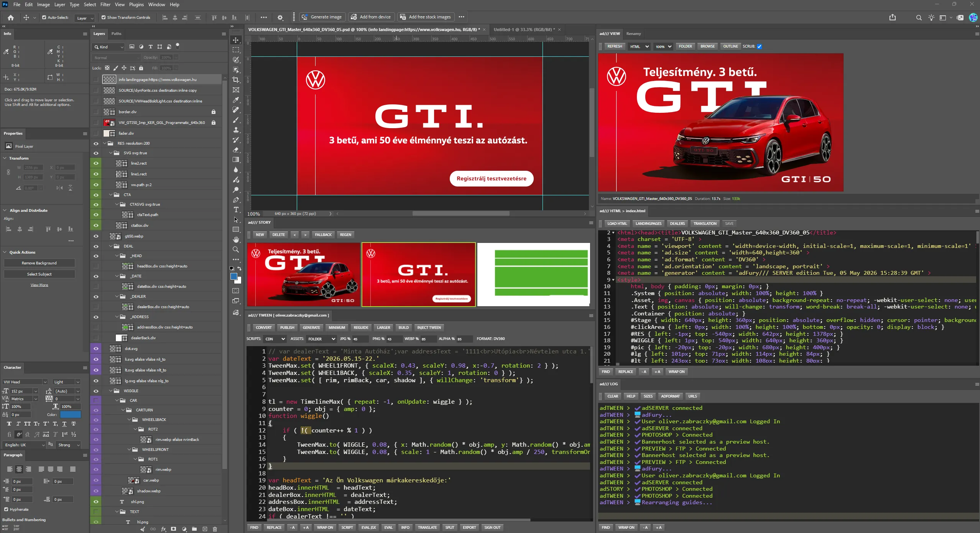Select the Hand tool
The image size is (980, 533).
click(236, 239)
